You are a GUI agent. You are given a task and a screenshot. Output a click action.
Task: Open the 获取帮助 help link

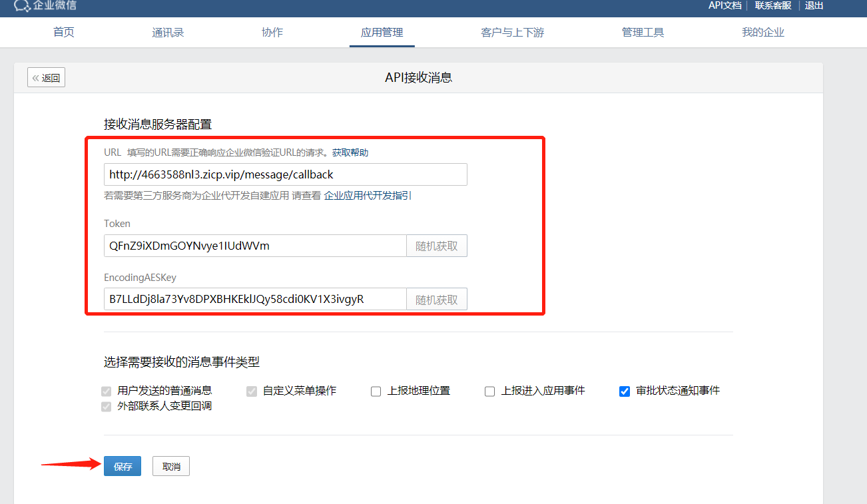click(x=350, y=152)
